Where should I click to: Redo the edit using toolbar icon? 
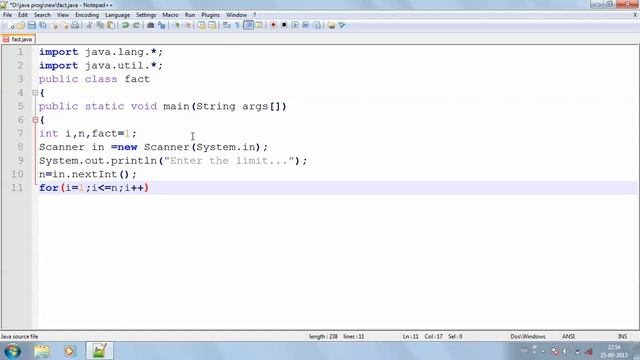click(x=136, y=25)
